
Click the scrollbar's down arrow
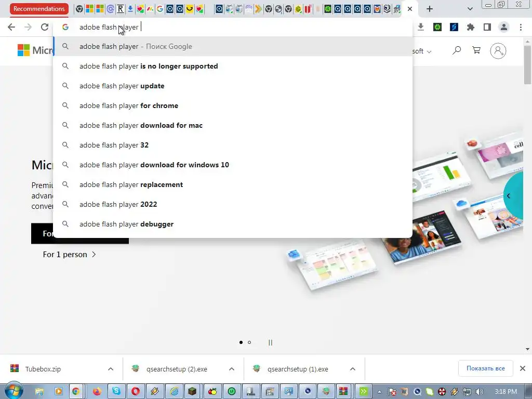pyautogui.click(x=528, y=349)
